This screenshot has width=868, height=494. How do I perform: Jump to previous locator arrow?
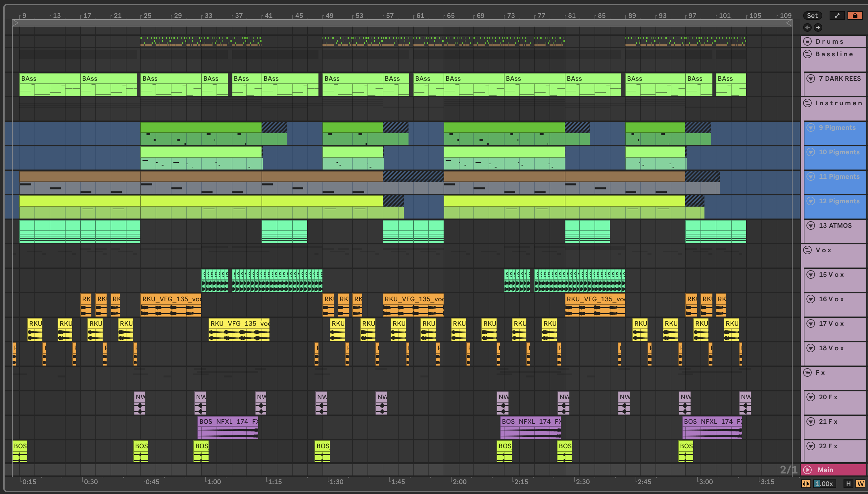click(807, 27)
